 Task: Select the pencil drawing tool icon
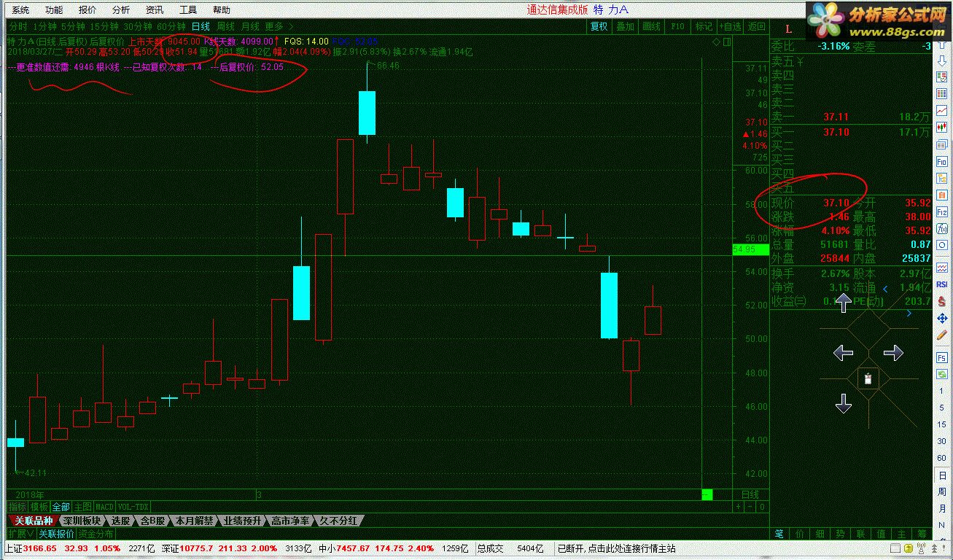tap(942, 337)
